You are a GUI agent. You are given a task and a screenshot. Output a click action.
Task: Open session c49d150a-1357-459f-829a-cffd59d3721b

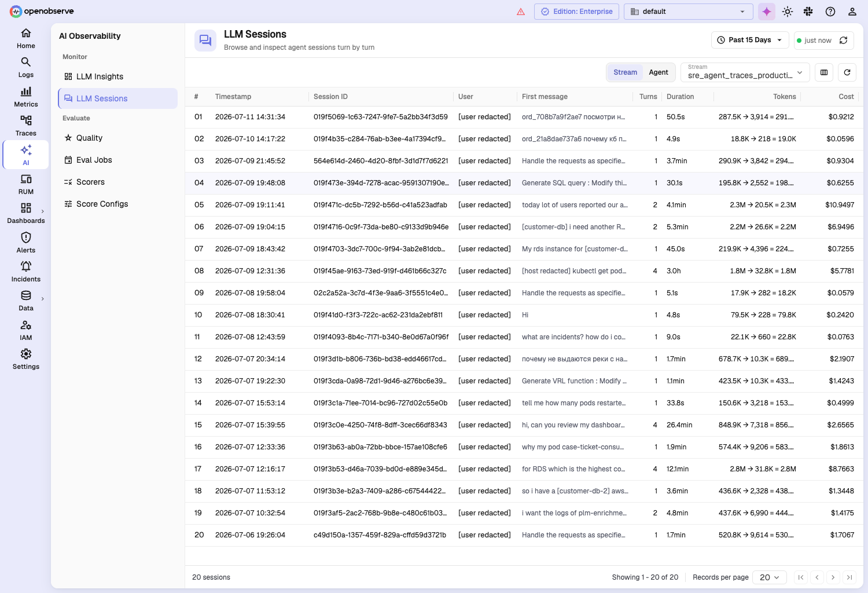(380, 535)
